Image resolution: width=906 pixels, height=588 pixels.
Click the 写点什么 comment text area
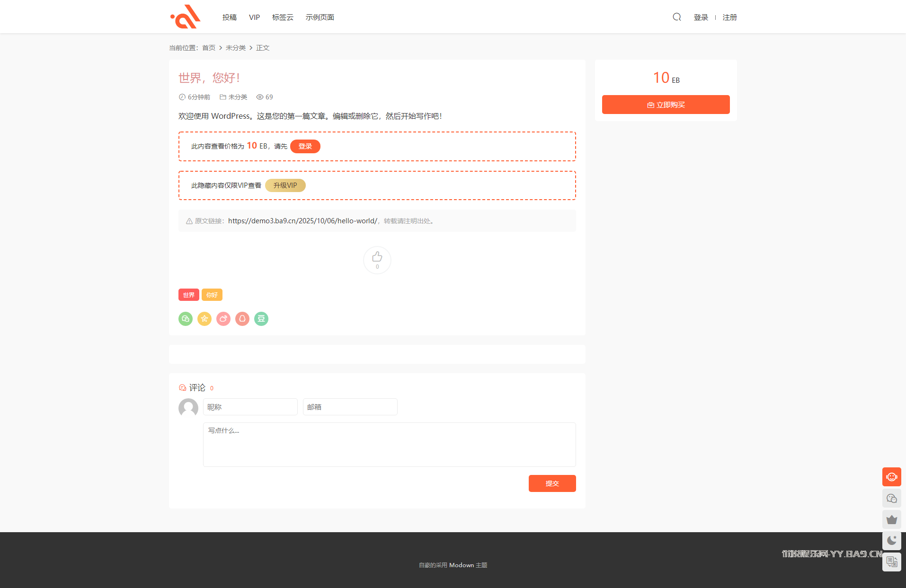coord(389,445)
